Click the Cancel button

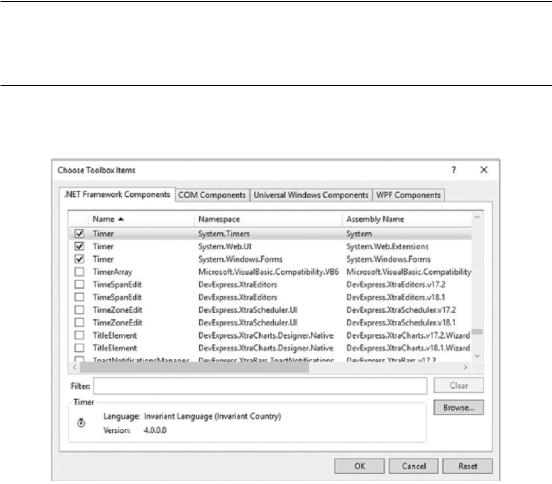coord(414,466)
